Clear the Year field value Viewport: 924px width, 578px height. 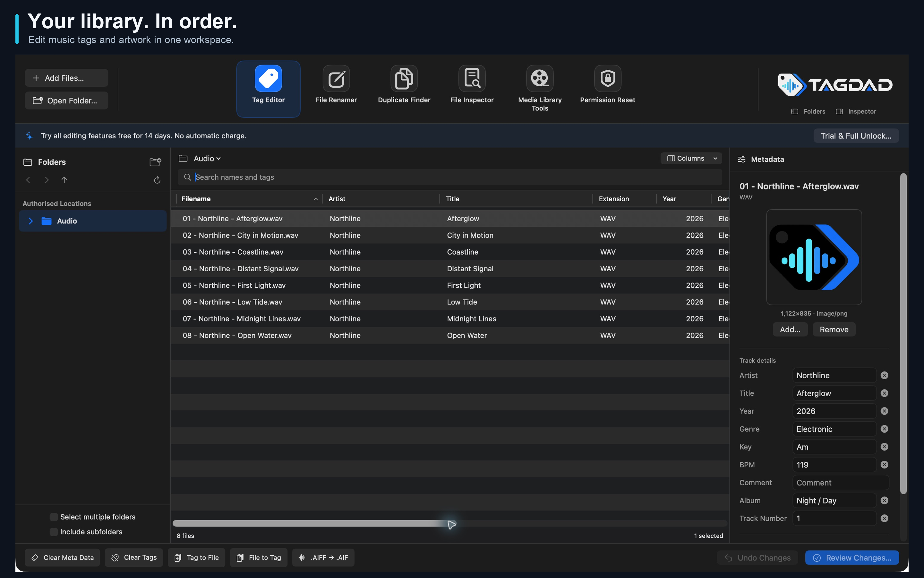[x=884, y=411]
